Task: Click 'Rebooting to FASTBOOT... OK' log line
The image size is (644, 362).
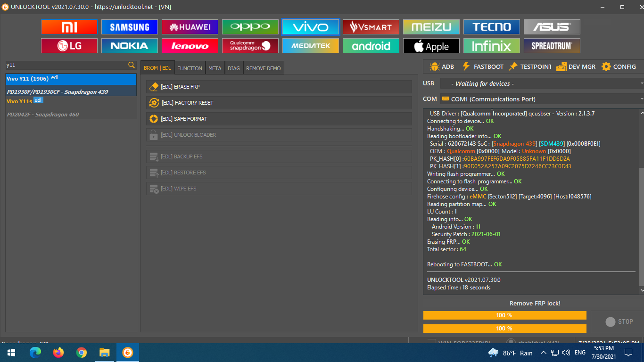Action: (x=464, y=264)
